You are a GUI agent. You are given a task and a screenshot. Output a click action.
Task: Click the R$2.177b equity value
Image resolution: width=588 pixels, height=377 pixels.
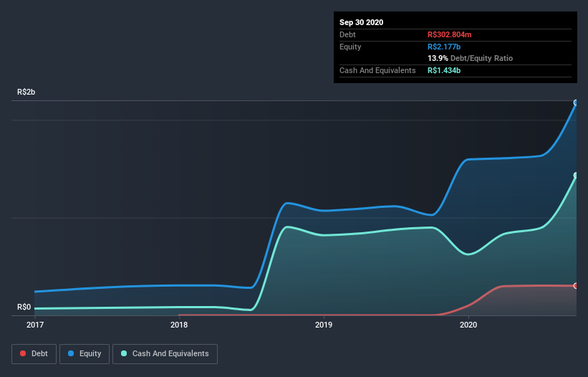tap(444, 47)
